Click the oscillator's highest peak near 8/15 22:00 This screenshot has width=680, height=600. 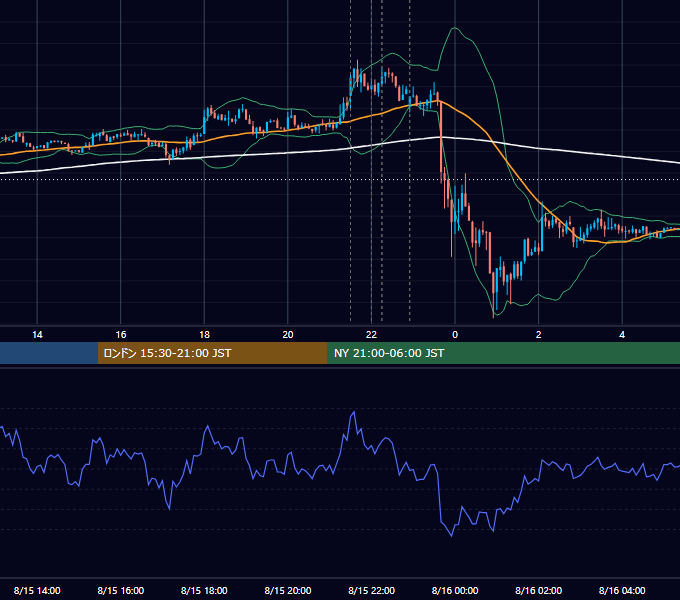click(x=354, y=412)
